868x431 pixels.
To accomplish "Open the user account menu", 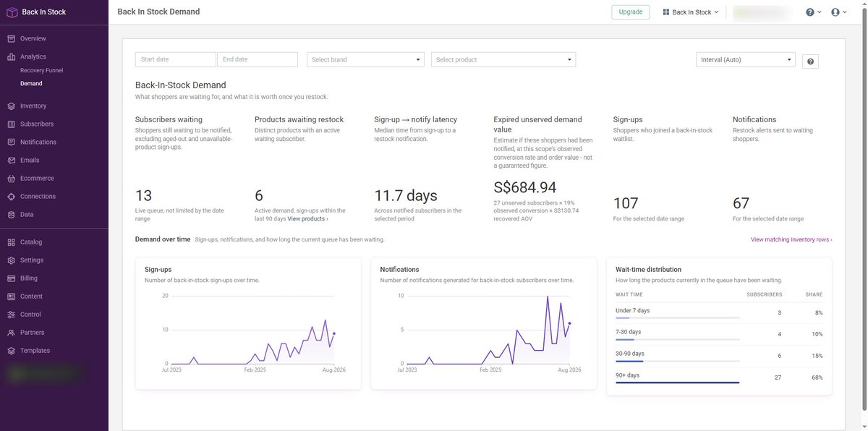I will click(x=839, y=12).
